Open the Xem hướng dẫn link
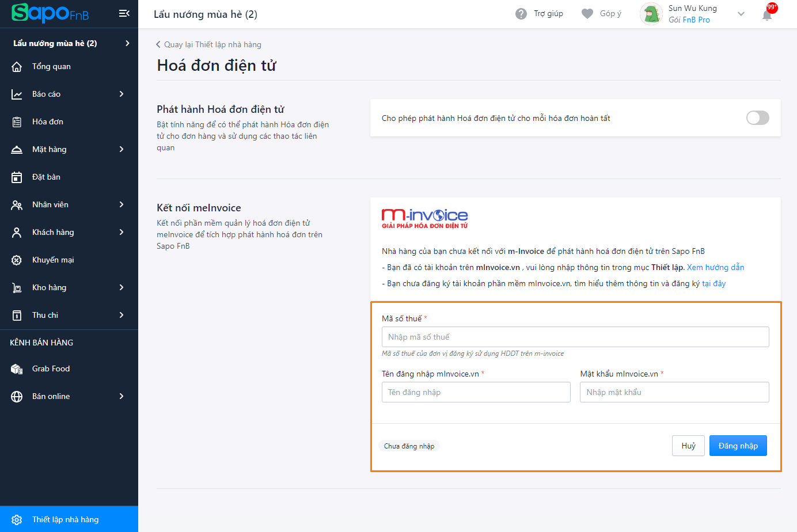Viewport: 797px width, 532px height. tap(715, 268)
